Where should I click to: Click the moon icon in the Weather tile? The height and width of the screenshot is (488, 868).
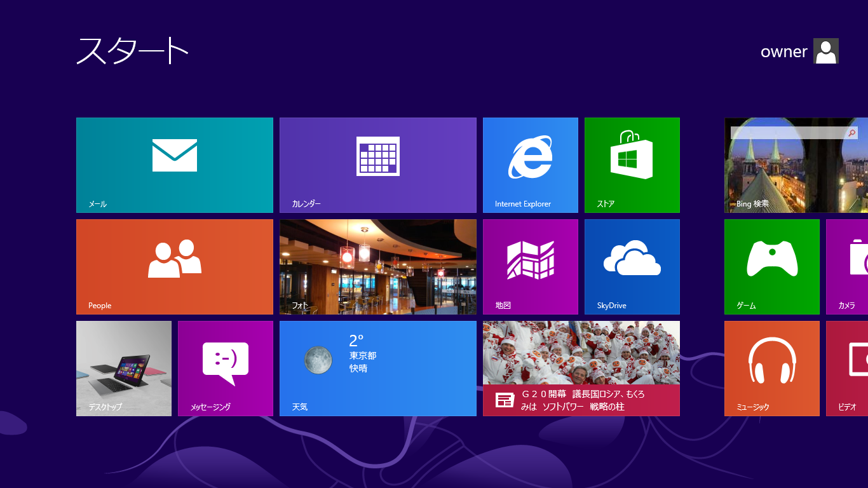(x=318, y=360)
